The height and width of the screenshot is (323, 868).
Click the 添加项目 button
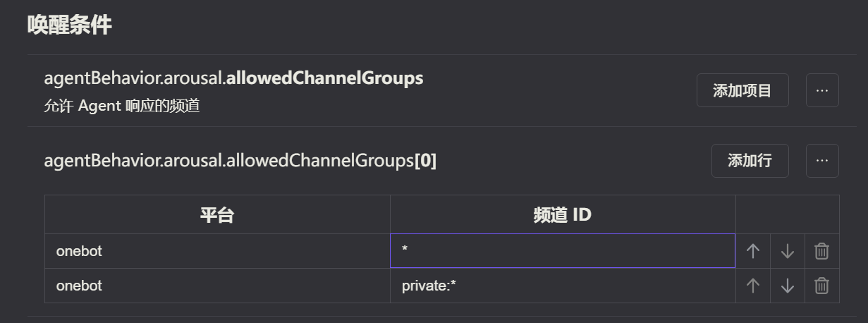click(x=742, y=90)
